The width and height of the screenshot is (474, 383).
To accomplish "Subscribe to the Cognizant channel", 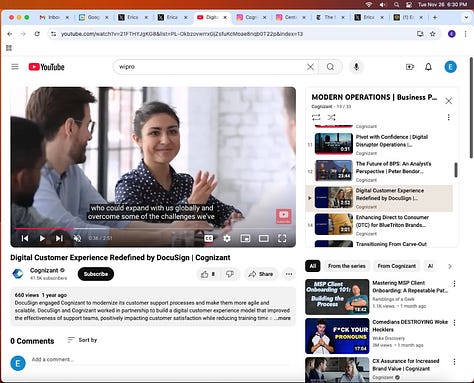I will pyautogui.click(x=96, y=274).
